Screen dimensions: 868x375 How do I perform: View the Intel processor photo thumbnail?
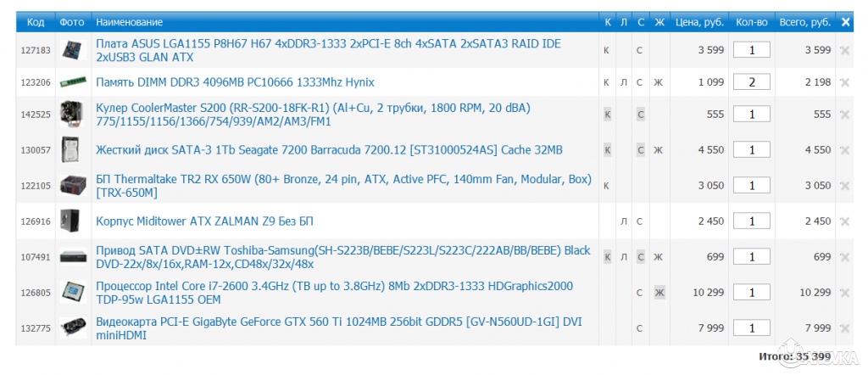coord(73,293)
